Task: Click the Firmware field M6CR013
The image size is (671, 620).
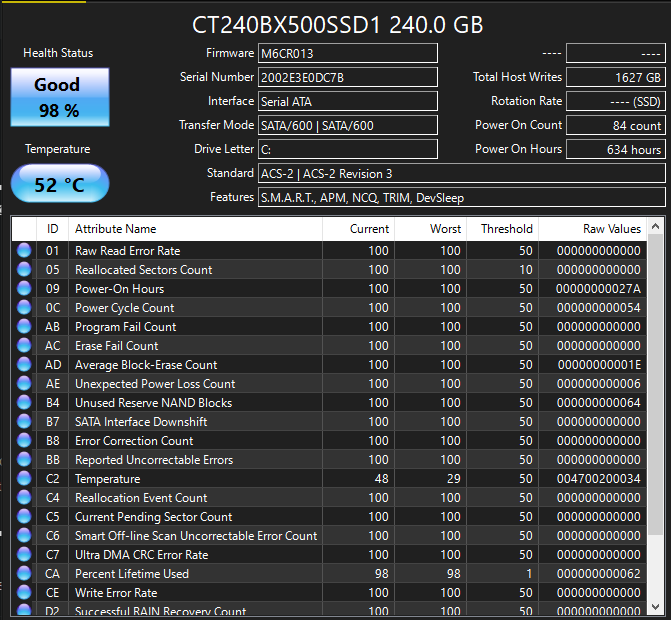Action: pyautogui.click(x=347, y=53)
